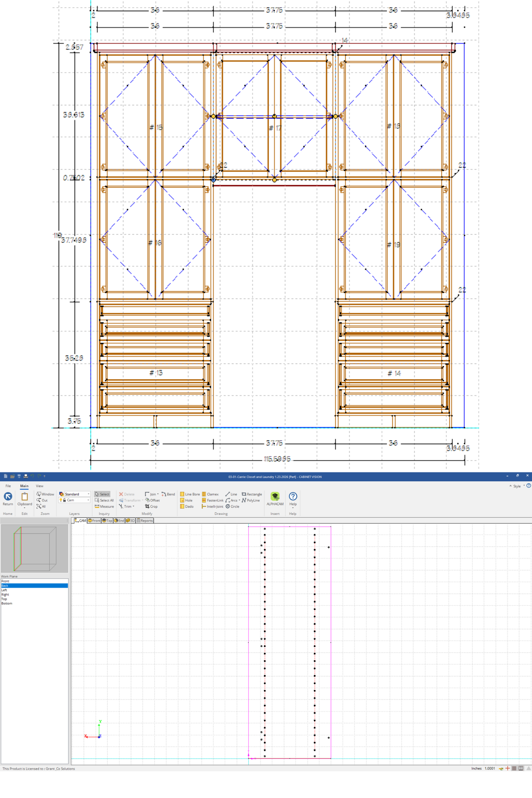Viewport: 532px width, 798px height.
Task: Switch to the End view tab
Action: (119, 520)
